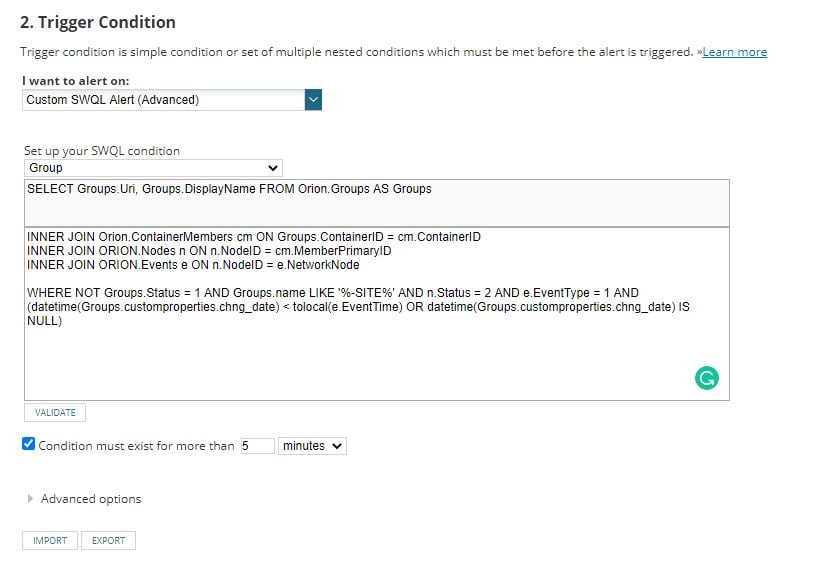Click the IMPORT button
The width and height of the screenshot is (840, 564).
(50, 540)
